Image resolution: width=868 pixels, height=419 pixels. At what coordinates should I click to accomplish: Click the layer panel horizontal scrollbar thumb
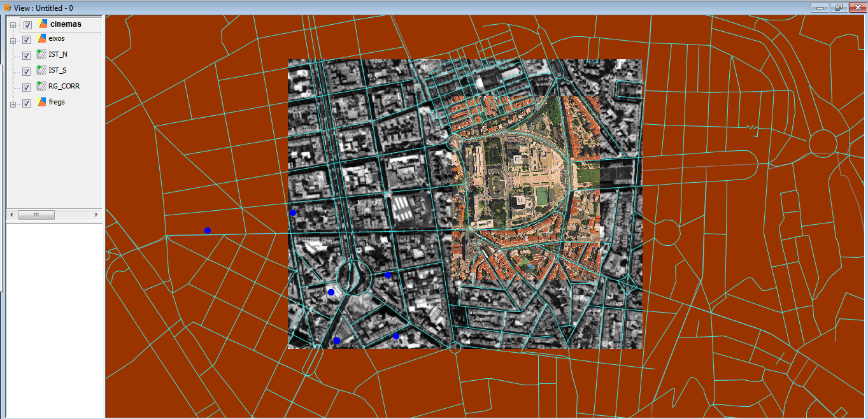(x=36, y=215)
